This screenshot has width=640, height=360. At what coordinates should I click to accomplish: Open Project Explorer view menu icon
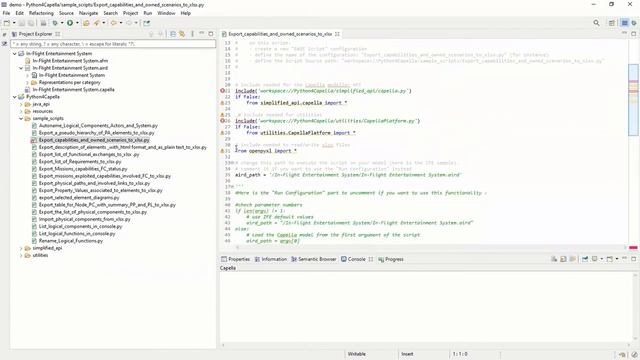coord(192,34)
